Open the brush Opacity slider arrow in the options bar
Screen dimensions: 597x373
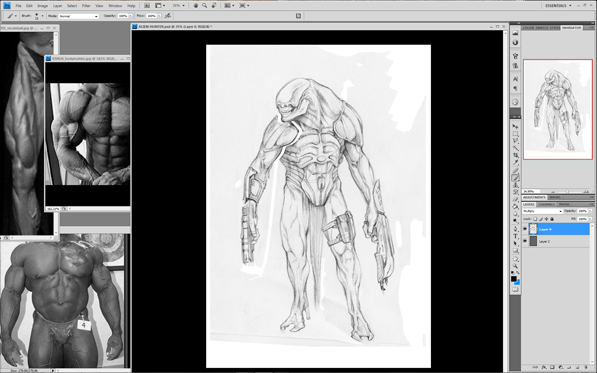131,16
